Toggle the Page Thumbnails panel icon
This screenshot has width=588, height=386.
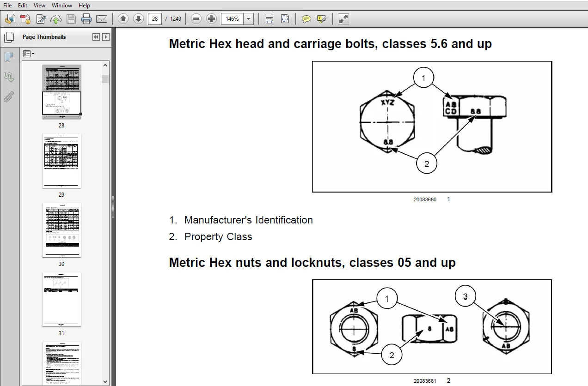[8, 37]
